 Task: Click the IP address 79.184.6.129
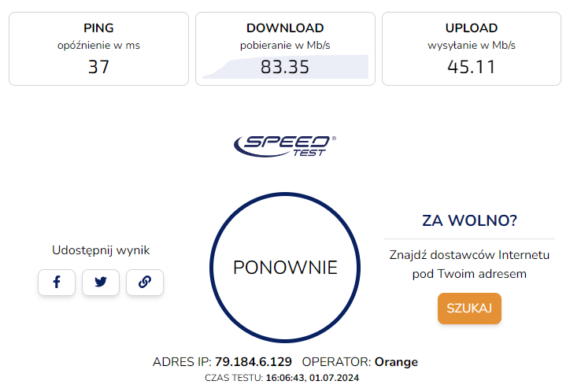click(x=254, y=362)
